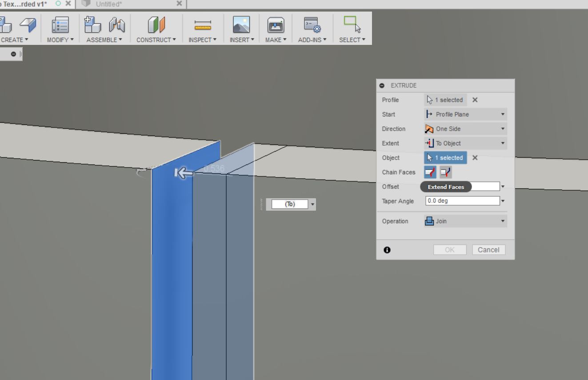Open the SELECT menu
This screenshot has height=380, width=588.
(352, 40)
